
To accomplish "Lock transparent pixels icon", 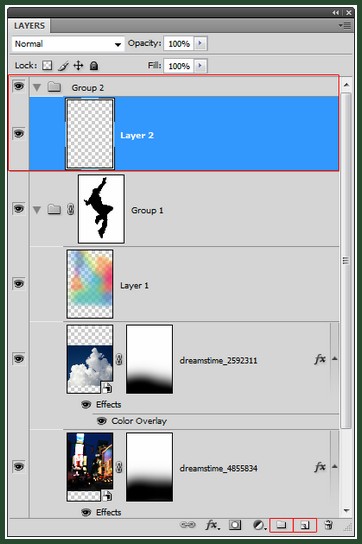I will 47,65.
